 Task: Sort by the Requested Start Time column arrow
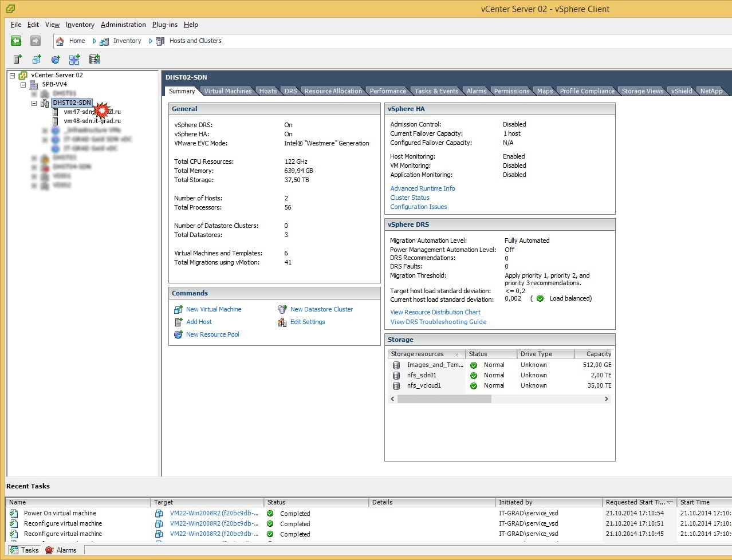(670, 502)
